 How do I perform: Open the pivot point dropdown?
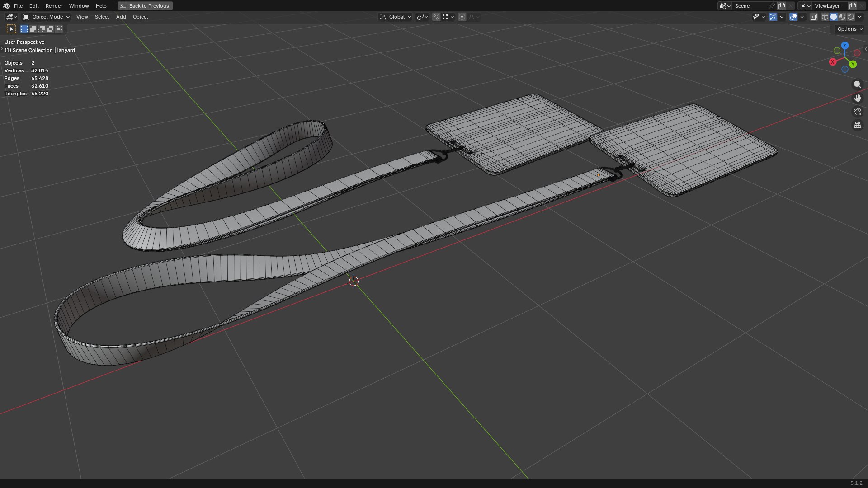tap(422, 17)
